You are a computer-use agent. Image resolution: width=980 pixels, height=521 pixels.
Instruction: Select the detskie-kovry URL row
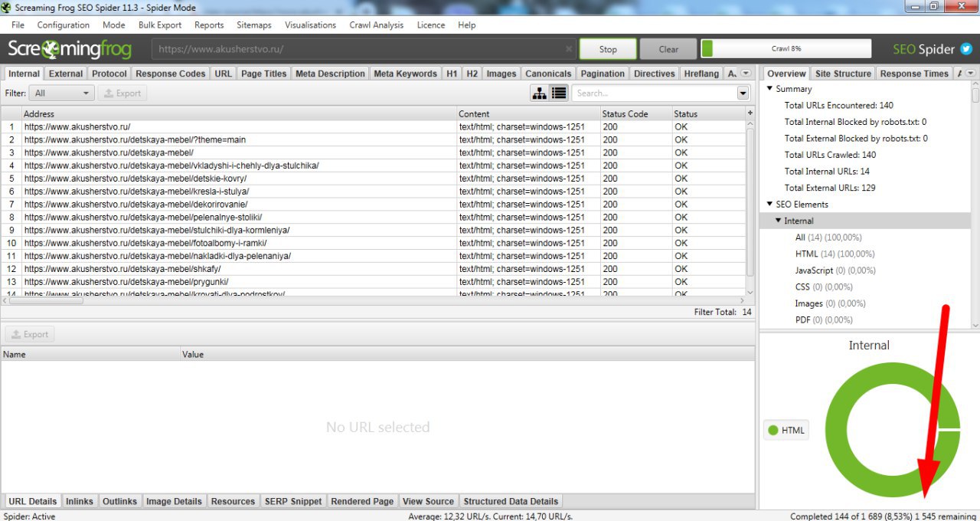point(372,179)
